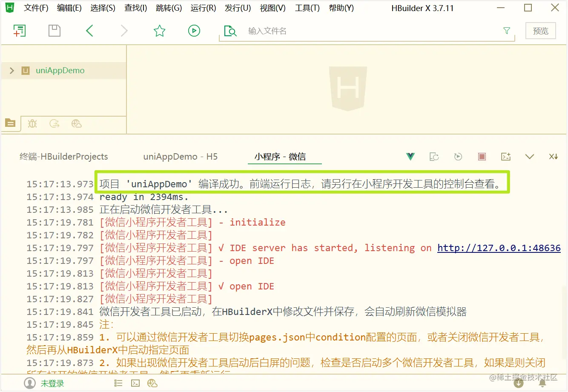Open the 编辑(E) menu

[69, 8]
